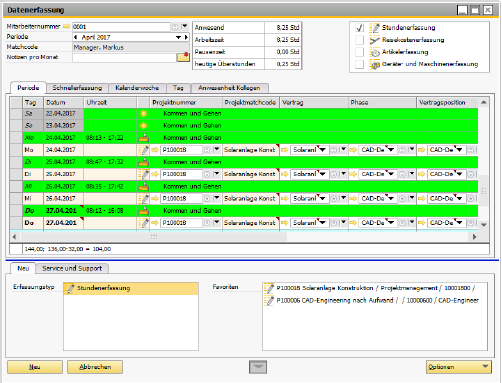502x383 pixels.
Task: Follow the Vertrag link arrow in Mo 24.04.2017 row
Action: [x=284, y=150]
